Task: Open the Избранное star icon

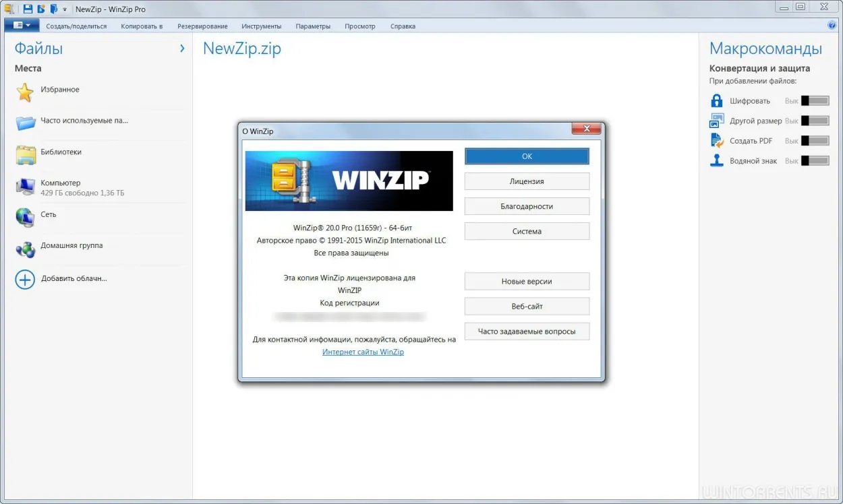Action: click(x=25, y=92)
